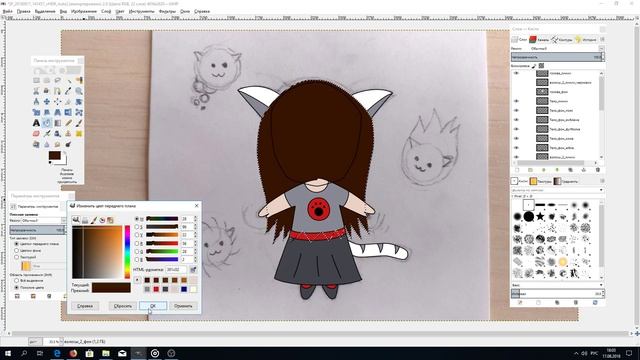Switch color dialog to the Wheel selector icon
640x360 pixels.
click(102, 220)
